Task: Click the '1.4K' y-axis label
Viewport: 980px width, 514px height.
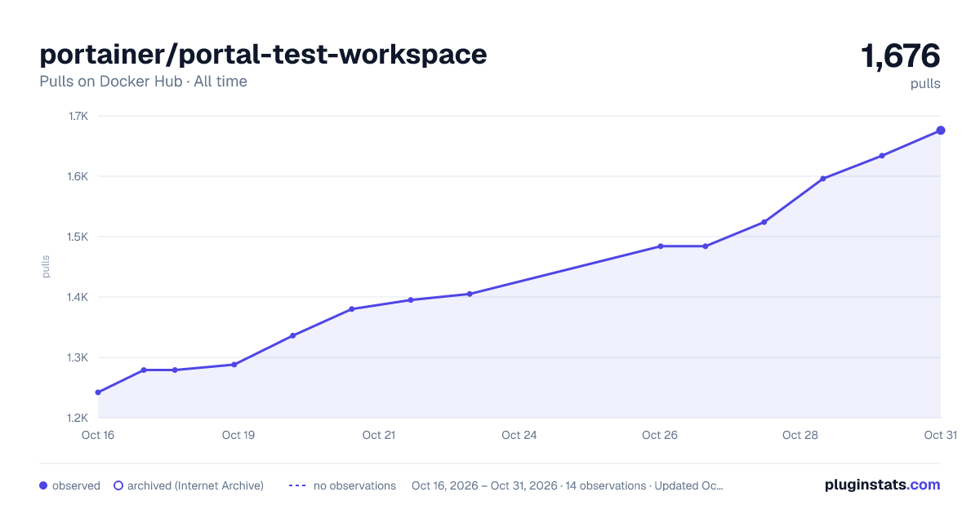Action: click(78, 297)
